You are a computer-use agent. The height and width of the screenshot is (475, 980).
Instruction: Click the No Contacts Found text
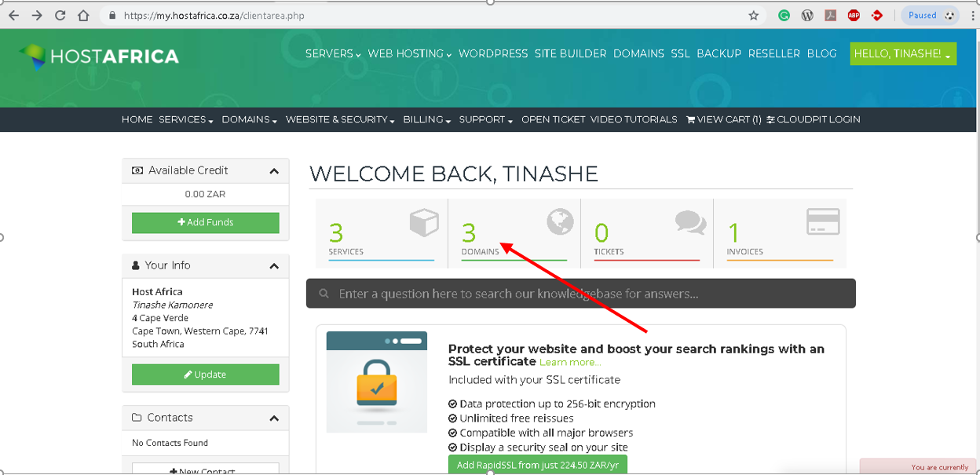(x=170, y=443)
